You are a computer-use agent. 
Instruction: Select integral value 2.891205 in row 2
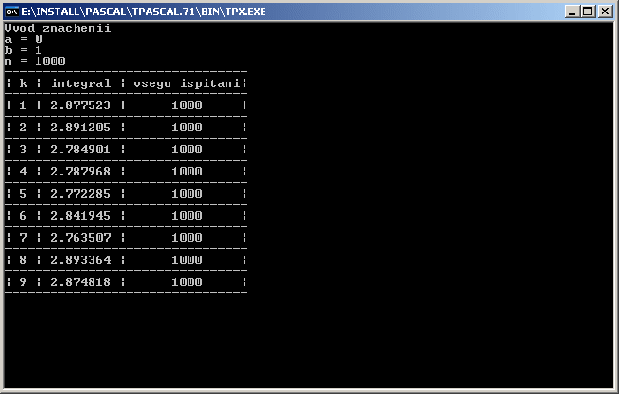(80, 128)
